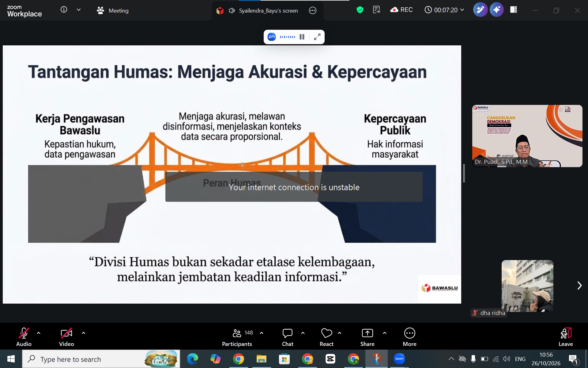
Task: Expand the Participants options arrow
Action: tap(262, 333)
